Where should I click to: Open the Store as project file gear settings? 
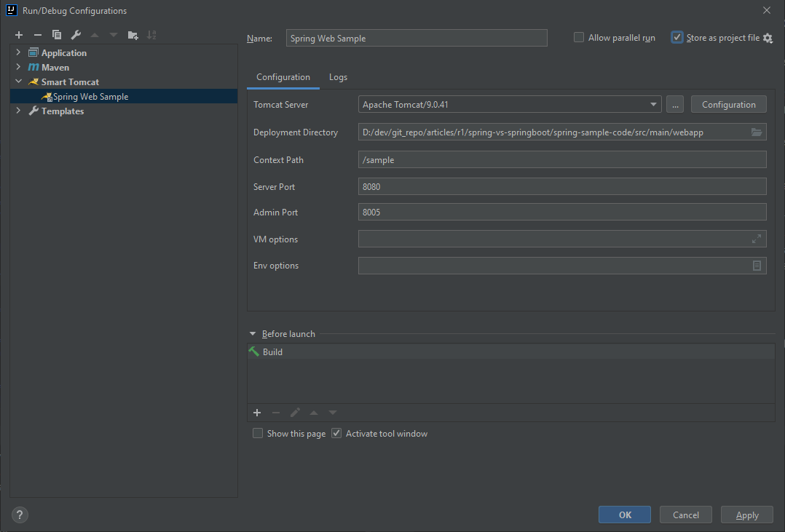[768, 38]
